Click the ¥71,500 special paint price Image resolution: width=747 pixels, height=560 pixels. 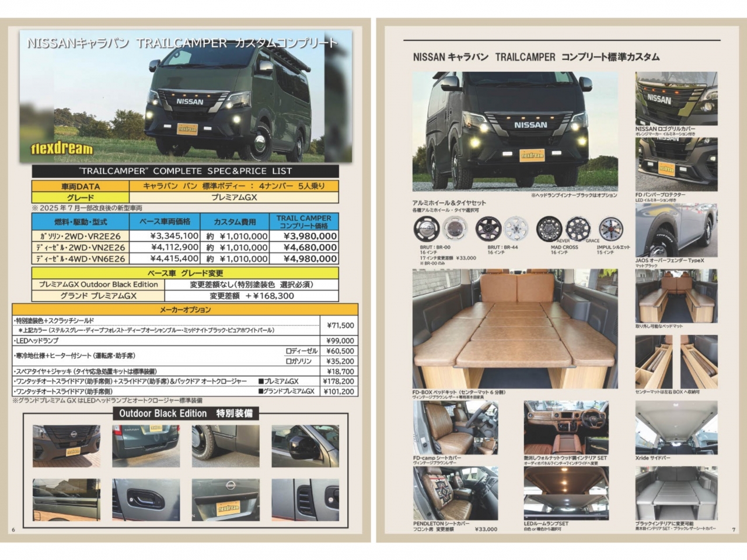tap(339, 325)
